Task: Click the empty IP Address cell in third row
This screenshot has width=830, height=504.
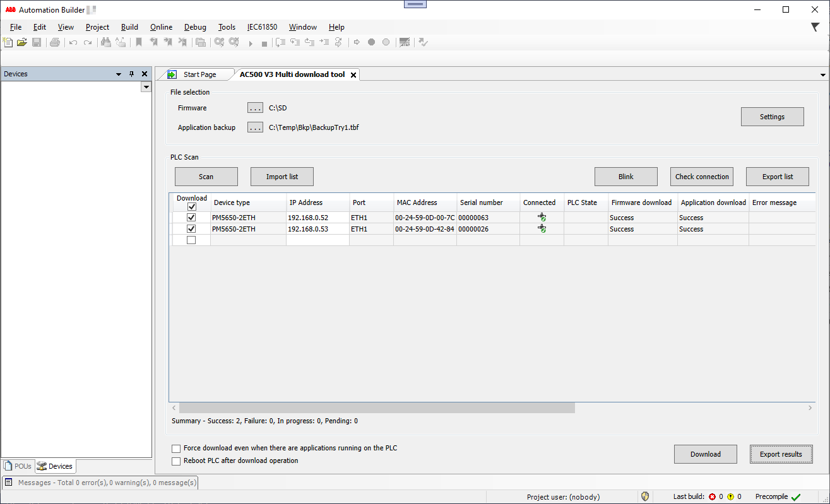Action: coord(318,240)
